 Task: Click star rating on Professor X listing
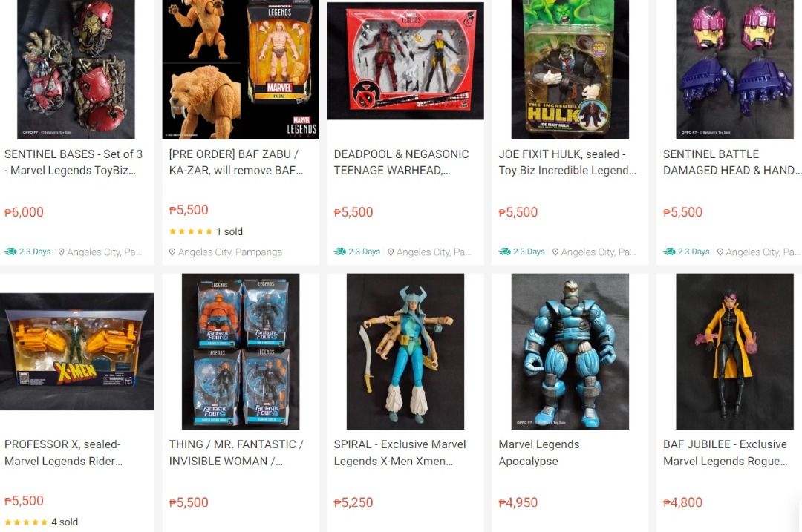26,522
